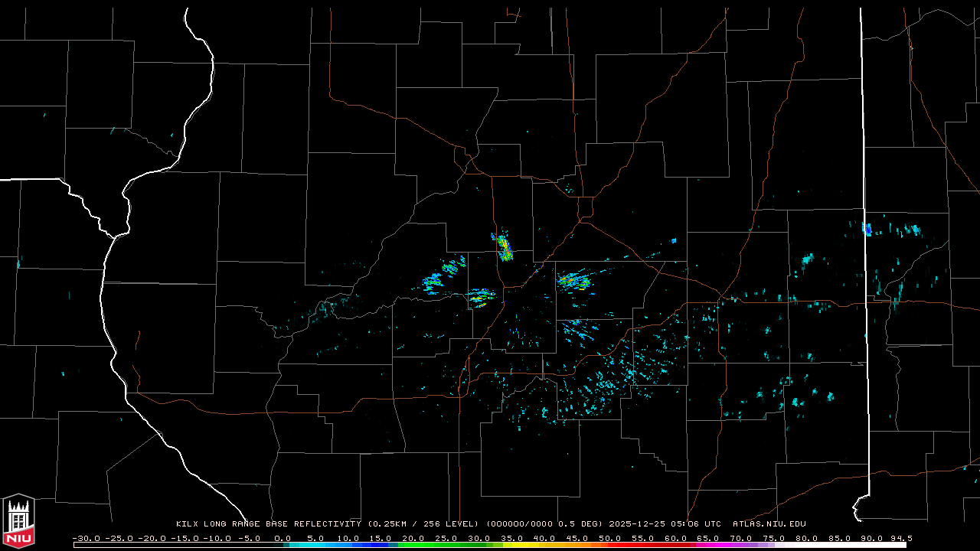This screenshot has height=551, width=980.
Task: Pick the blue 15.0 dBZ color on scale
Action: pyautogui.click(x=381, y=545)
